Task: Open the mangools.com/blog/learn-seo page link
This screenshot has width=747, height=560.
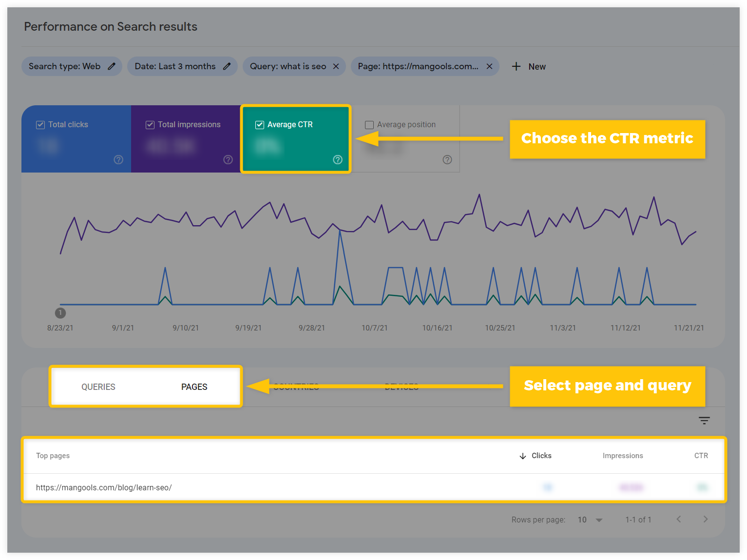Action: click(x=104, y=487)
